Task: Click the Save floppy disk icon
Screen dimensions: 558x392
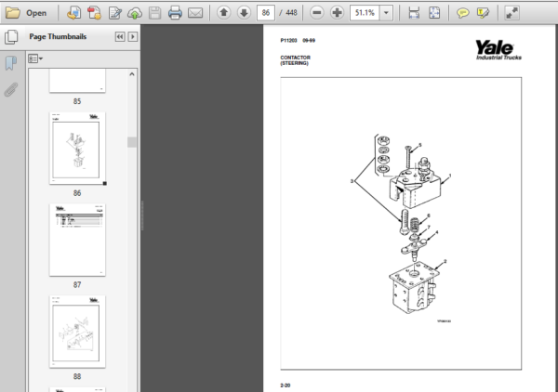Action: (x=155, y=13)
